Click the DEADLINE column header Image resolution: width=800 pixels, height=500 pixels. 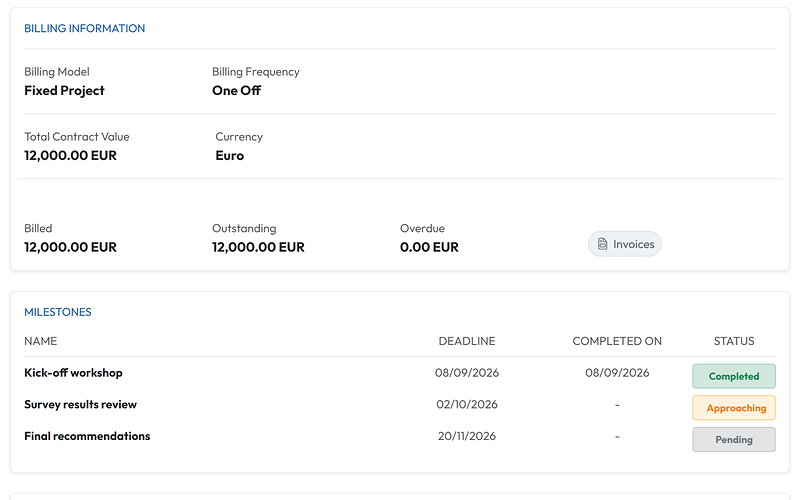467,341
